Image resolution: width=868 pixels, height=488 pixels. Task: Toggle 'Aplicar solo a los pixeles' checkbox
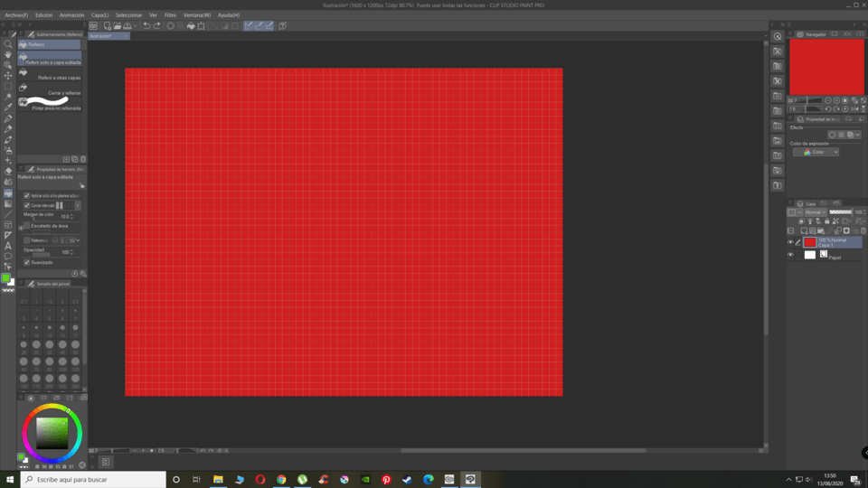(26, 196)
